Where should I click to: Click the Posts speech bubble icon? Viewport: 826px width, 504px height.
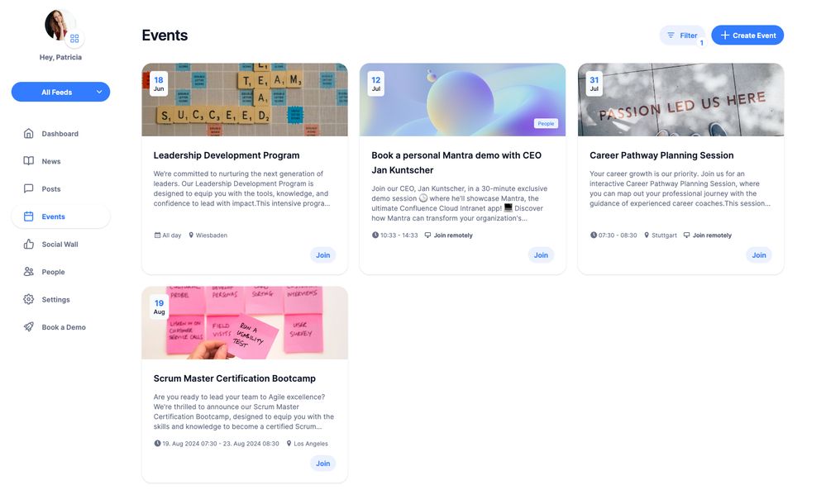[28, 188]
